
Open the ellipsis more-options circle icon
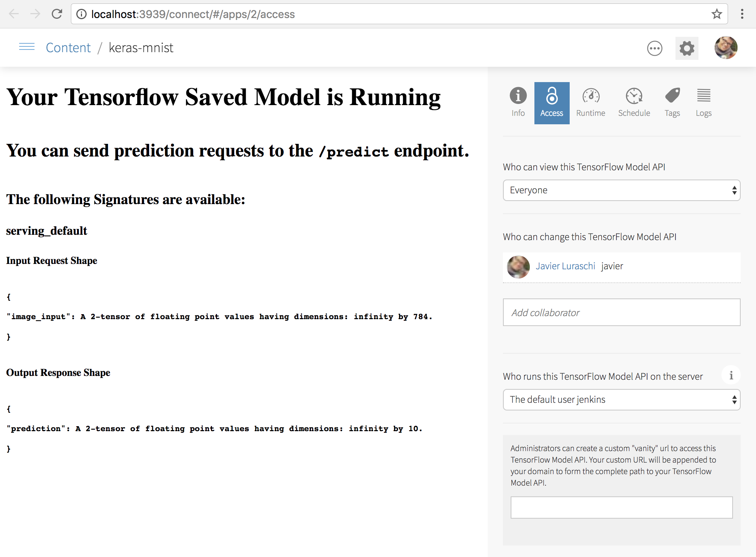tap(654, 48)
